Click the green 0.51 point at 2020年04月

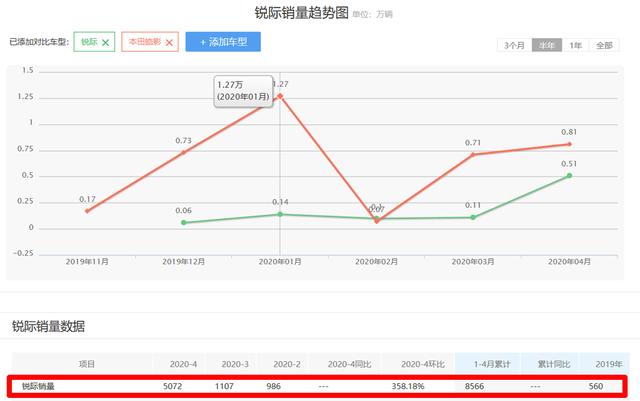tap(569, 176)
